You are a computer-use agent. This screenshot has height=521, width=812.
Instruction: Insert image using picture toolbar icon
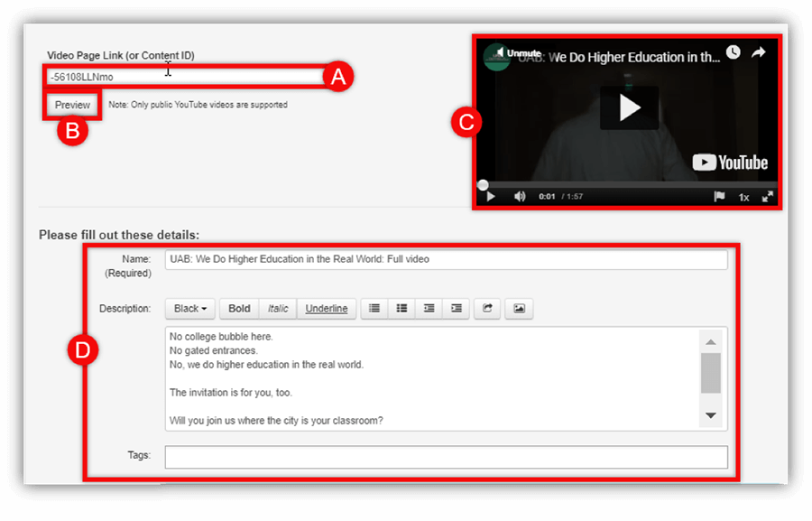click(519, 308)
